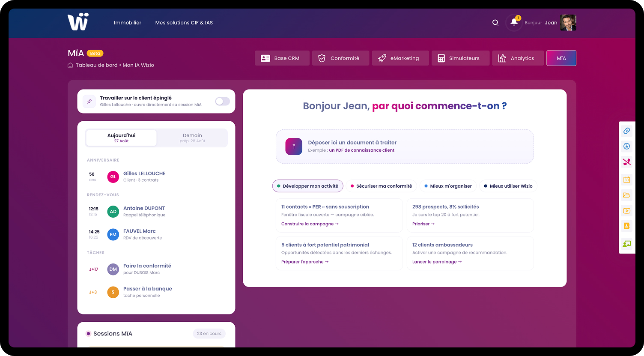The width and height of the screenshot is (644, 356).
Task: Open the folder icon in right sidebar
Action: pos(626,195)
